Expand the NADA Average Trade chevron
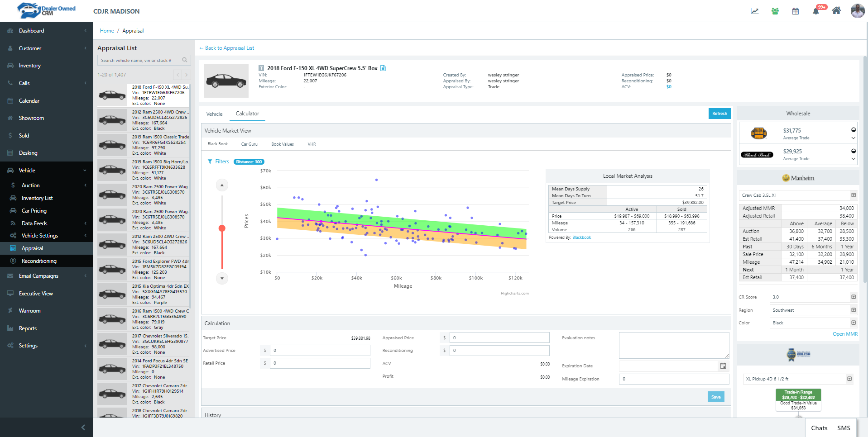 [x=854, y=138]
